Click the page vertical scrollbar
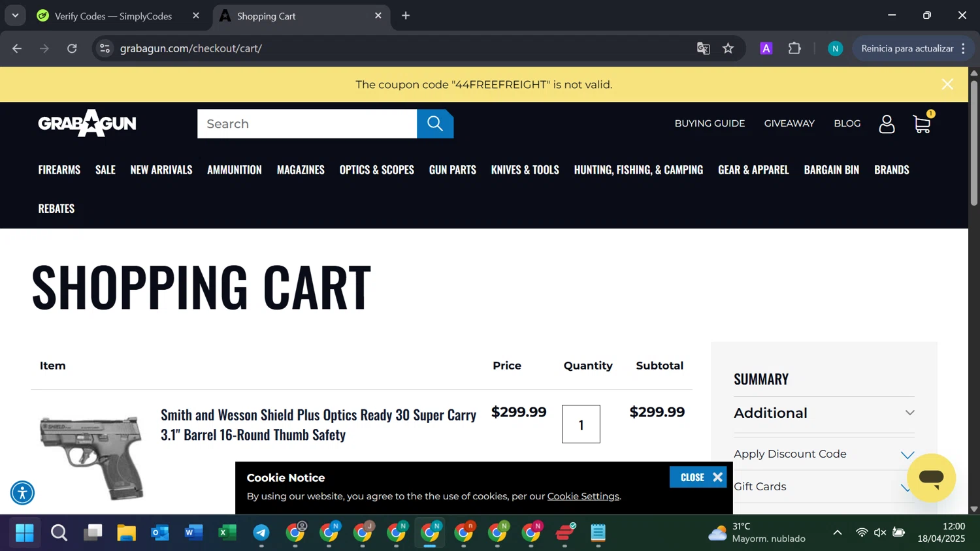The height and width of the screenshot is (551, 980). 974,144
